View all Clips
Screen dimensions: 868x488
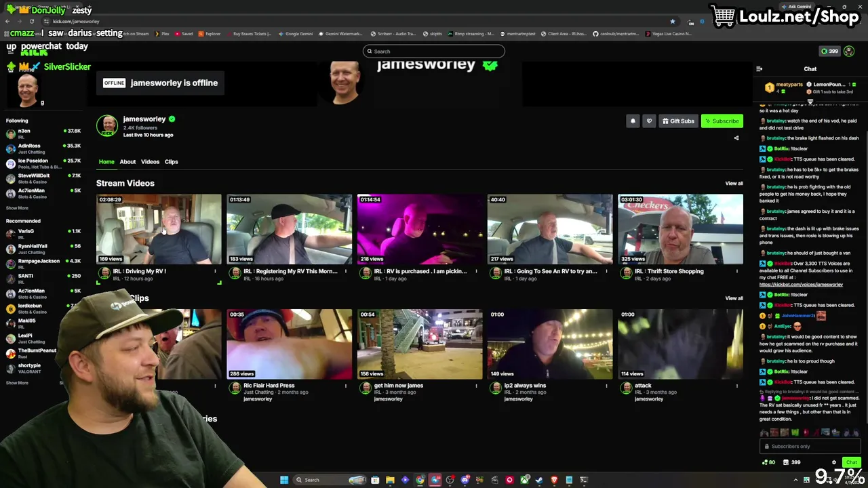coord(734,298)
